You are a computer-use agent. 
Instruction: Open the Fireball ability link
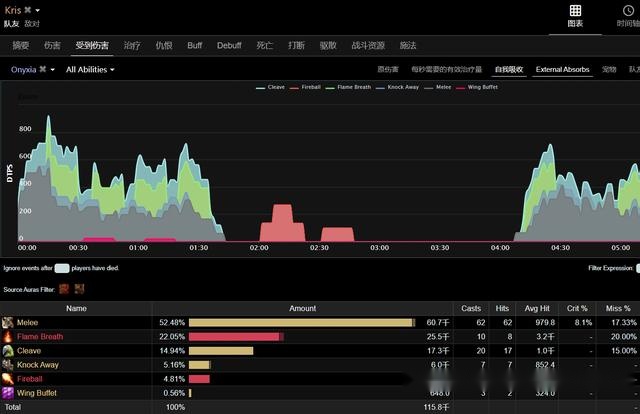click(29, 379)
